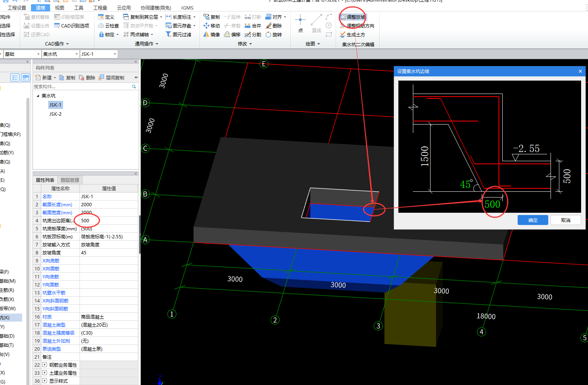Click 调整放坡 adjust slope tool
This screenshot has height=385, width=588.
click(x=352, y=17)
